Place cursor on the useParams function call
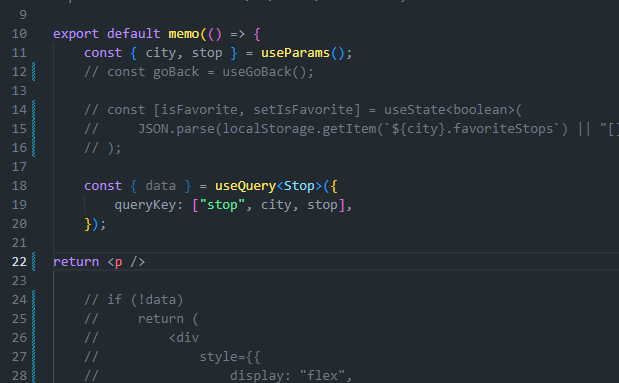 click(x=295, y=53)
